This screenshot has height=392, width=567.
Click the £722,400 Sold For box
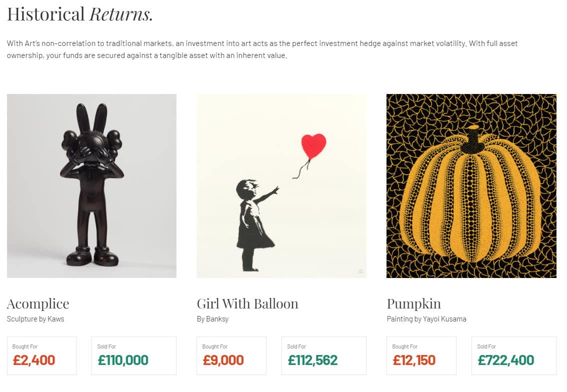pyautogui.click(x=514, y=356)
